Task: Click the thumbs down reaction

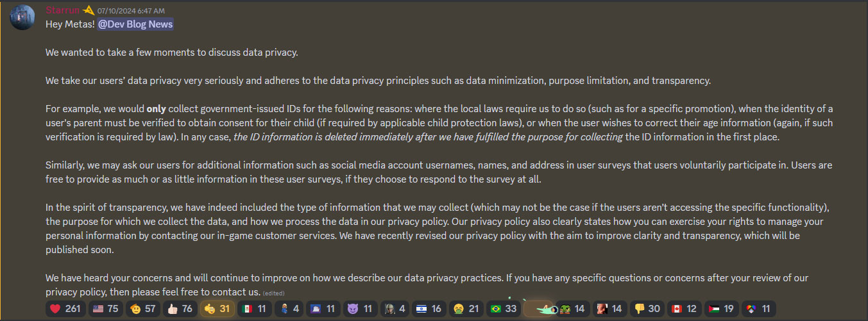Action: pyautogui.click(x=645, y=309)
